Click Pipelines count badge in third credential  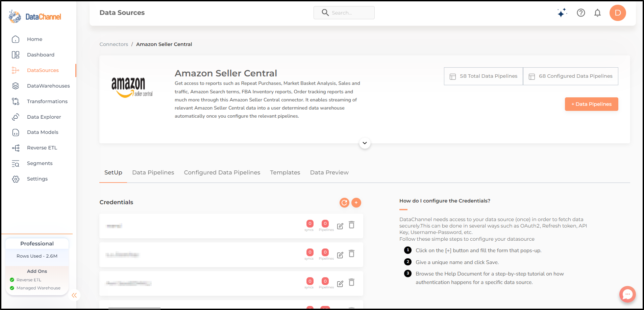tap(325, 281)
